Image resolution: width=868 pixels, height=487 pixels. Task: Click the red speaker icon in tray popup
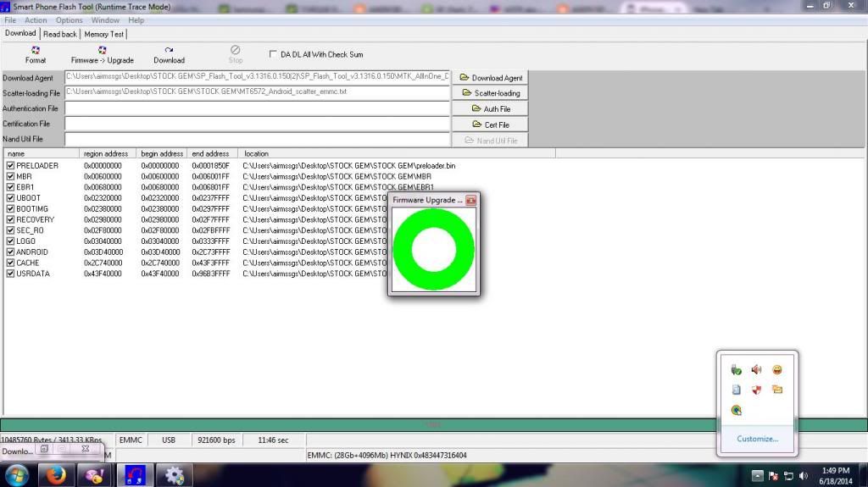point(756,370)
